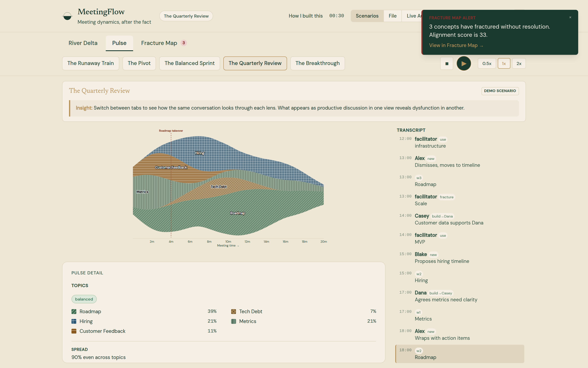Click the Customer Feedback legend swatch
588x368 pixels.
(x=74, y=331)
